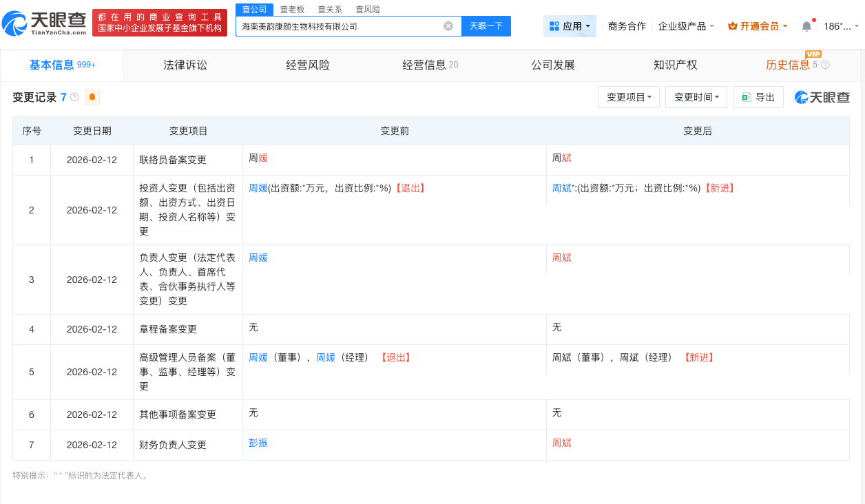Click financial officer link 彭振
This screenshot has height=504, width=865.
click(258, 443)
